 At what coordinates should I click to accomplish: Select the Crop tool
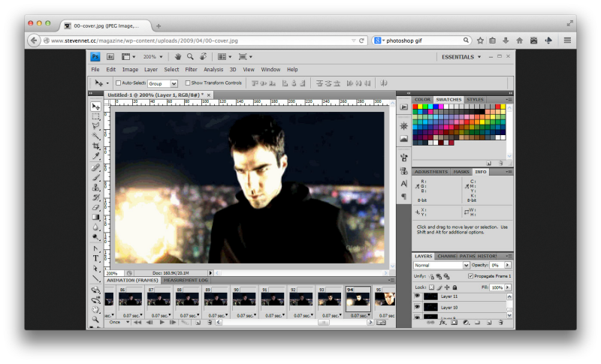(96, 147)
